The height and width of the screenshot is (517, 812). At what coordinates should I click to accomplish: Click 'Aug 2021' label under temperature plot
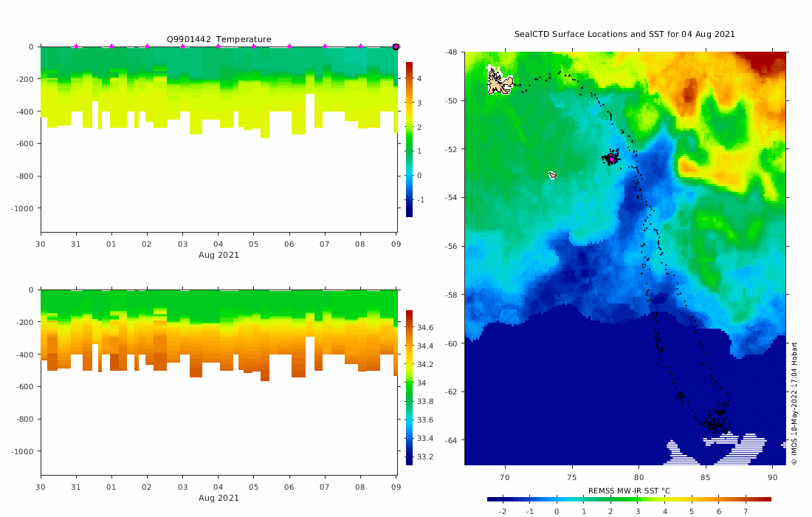click(219, 255)
